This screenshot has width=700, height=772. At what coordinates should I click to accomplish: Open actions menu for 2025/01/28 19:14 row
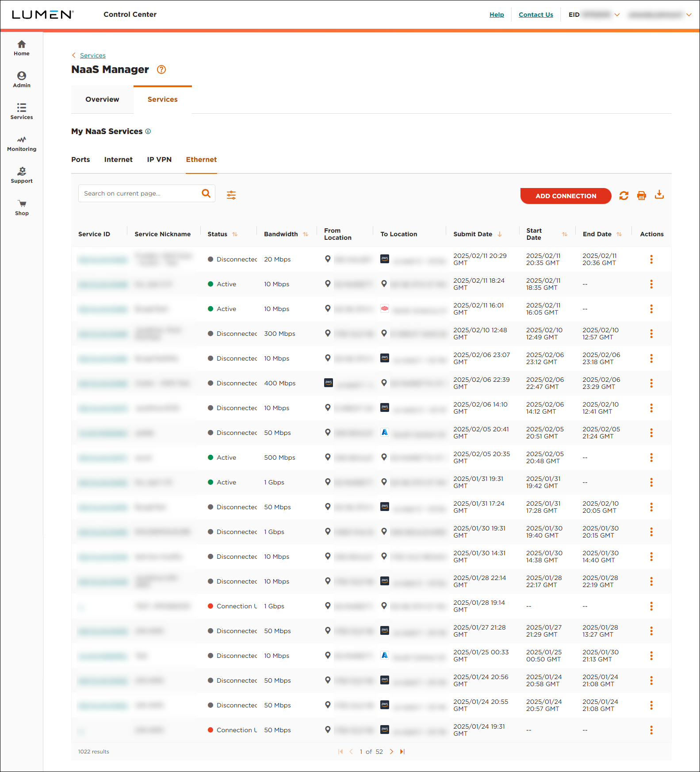pyautogui.click(x=651, y=606)
